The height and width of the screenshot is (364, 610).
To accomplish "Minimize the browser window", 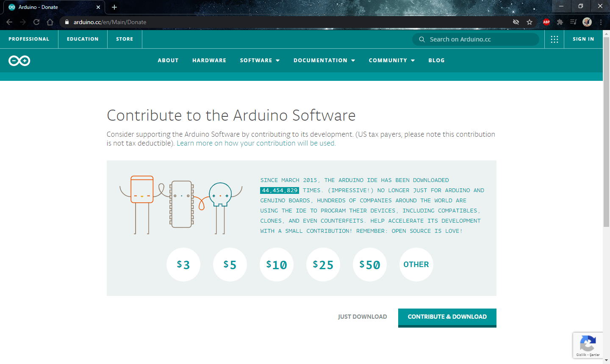I will coord(561,6).
